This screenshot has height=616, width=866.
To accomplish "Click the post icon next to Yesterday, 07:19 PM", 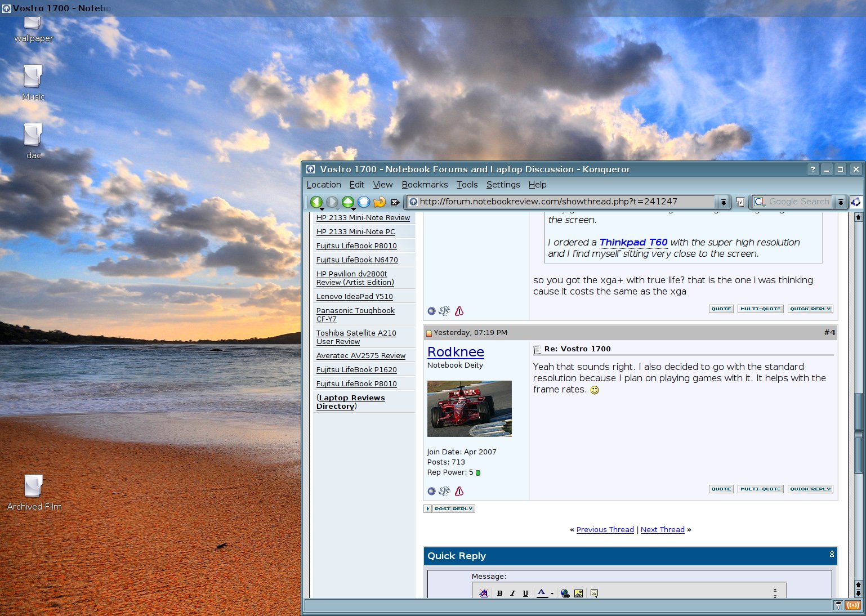I will click(x=429, y=333).
